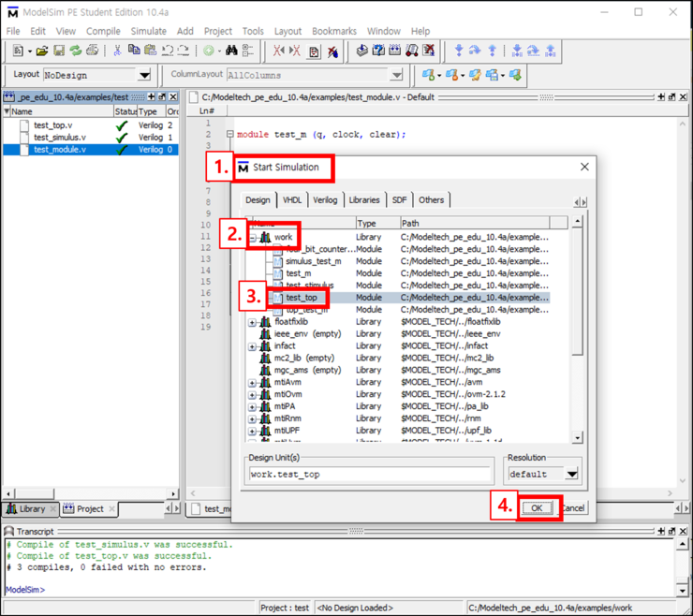Open the Transcript panel icon
This screenshot has height=616, width=693.
point(8,531)
